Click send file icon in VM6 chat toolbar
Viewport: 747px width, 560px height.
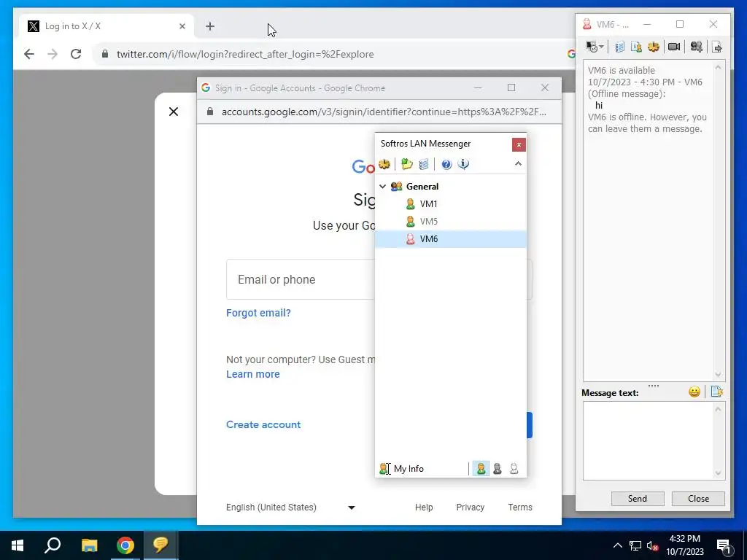[x=716, y=47]
